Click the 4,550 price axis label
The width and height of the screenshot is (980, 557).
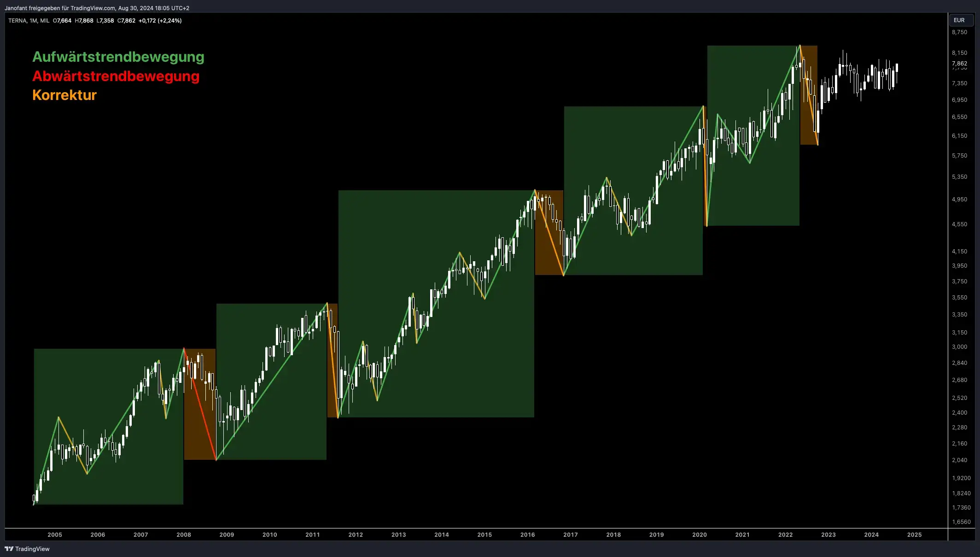pos(960,224)
